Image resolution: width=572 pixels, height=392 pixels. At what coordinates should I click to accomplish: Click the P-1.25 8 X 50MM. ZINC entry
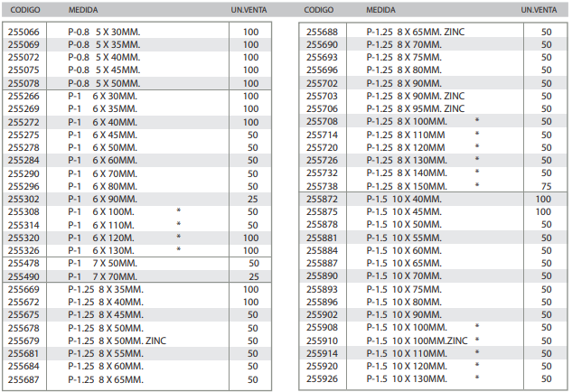point(111,341)
